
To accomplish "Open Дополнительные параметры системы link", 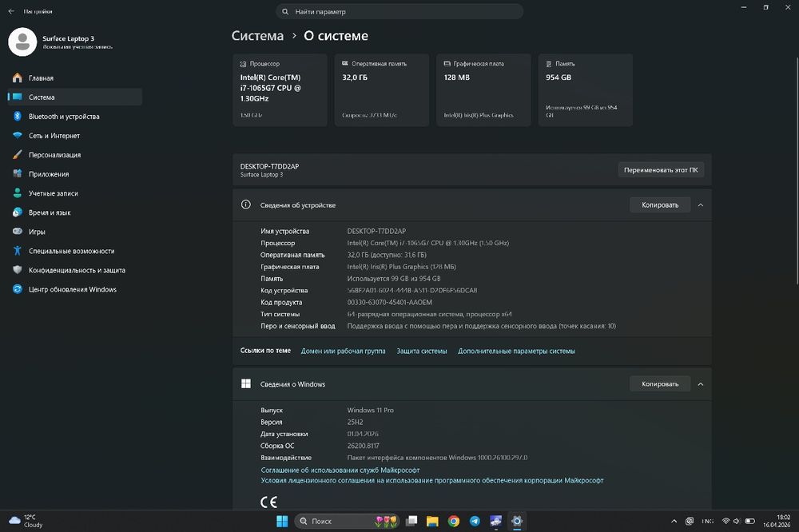I will (516, 351).
